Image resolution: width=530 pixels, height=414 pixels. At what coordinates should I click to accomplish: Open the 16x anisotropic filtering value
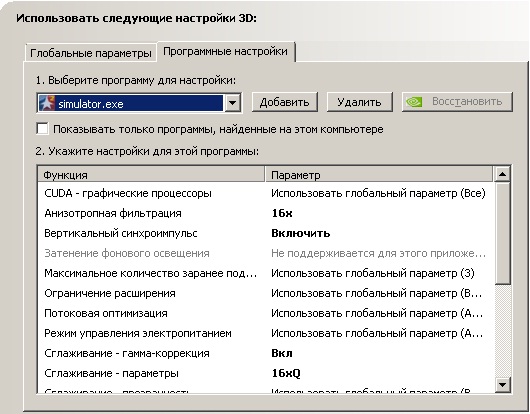coord(282,213)
